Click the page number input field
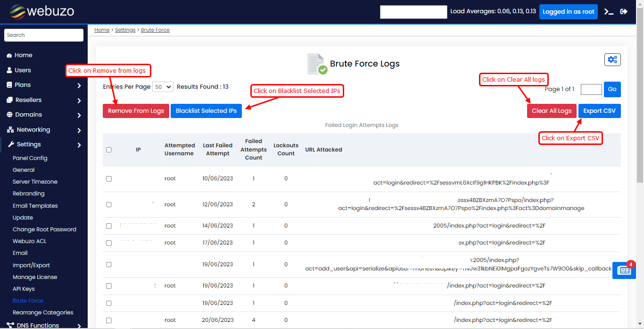The height and width of the screenshot is (329, 644). point(591,89)
